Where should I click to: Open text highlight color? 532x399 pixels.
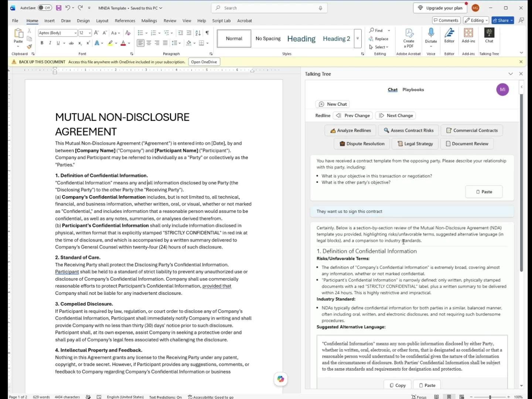110,43
